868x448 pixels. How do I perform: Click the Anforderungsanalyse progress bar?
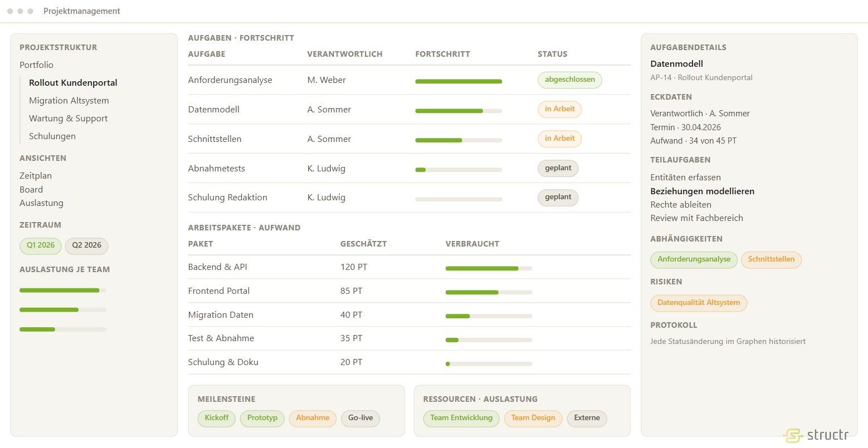459,81
